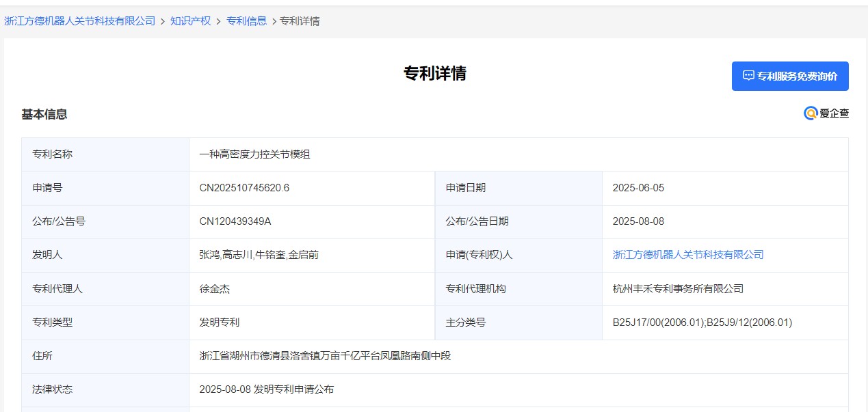Click the 专利详情 page heading
Image resolution: width=868 pixels, height=412 pixels.
(435, 74)
